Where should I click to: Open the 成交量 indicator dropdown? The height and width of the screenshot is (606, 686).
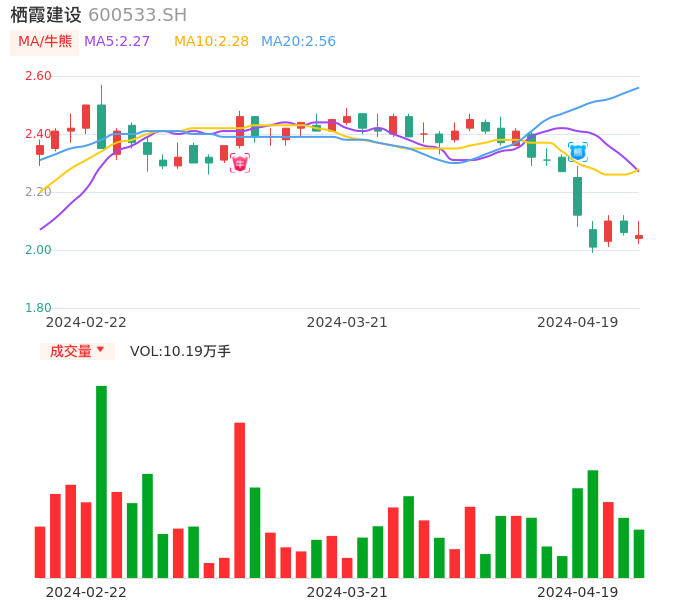tap(77, 351)
